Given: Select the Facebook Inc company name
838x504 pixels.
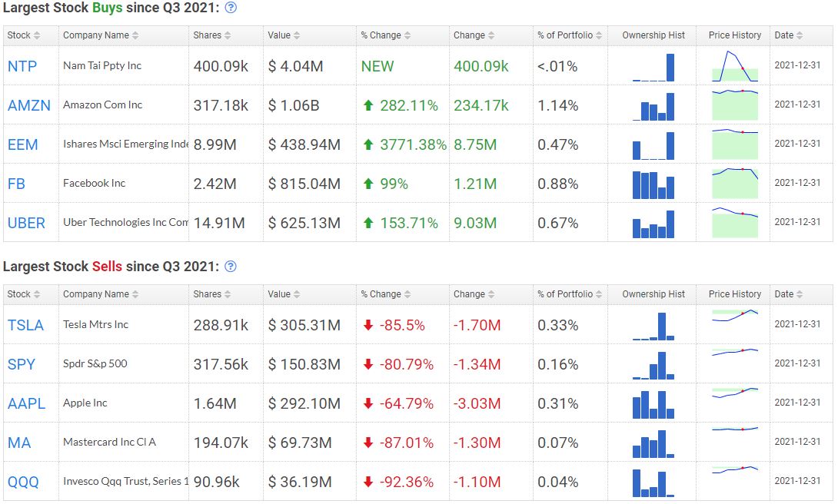Looking at the screenshot, I should 94,183.
